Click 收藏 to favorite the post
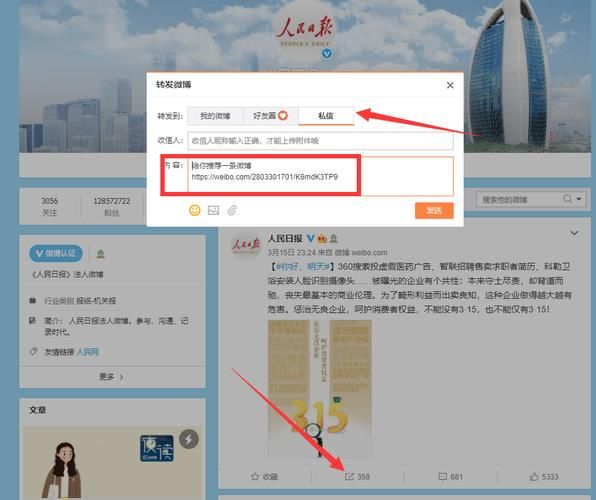596x500 pixels. pyautogui.click(x=264, y=476)
